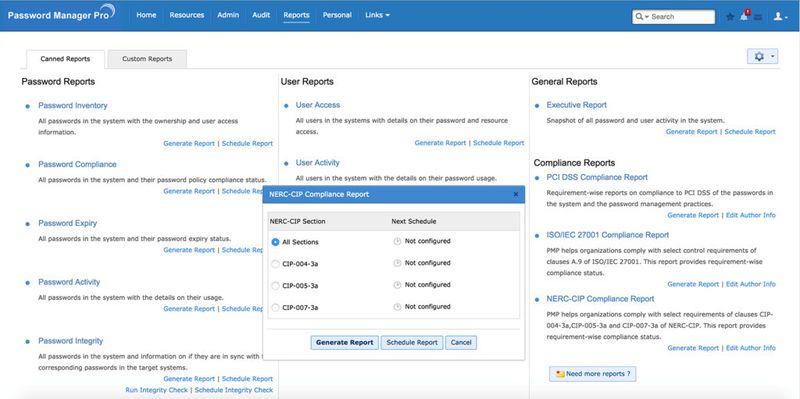Screen dimensions: 800x399
Task: Click Generate Report under Password Expiry
Action: 189,250
